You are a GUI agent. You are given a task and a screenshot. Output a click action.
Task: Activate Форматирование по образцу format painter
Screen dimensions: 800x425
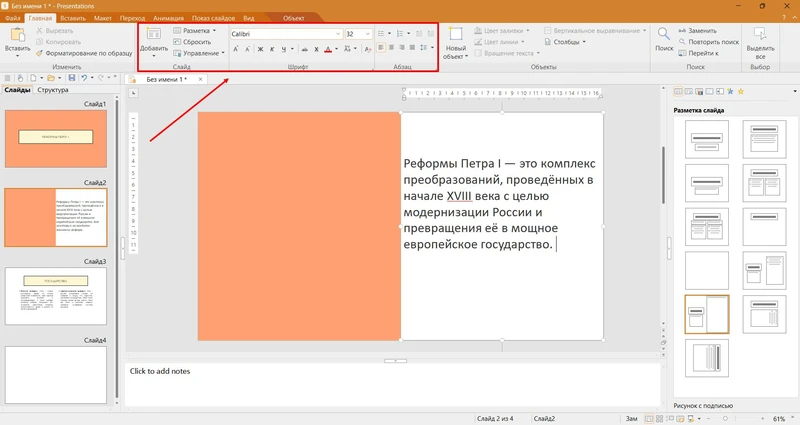[84, 53]
